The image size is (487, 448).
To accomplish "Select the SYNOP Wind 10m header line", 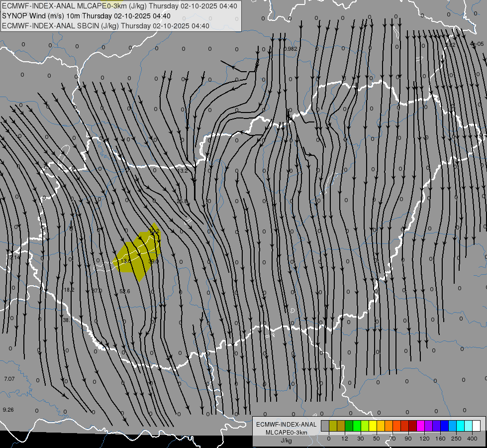I will tap(87, 16).
